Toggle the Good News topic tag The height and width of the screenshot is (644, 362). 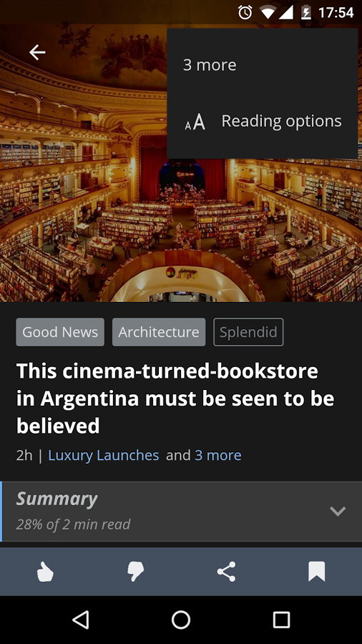click(x=60, y=332)
